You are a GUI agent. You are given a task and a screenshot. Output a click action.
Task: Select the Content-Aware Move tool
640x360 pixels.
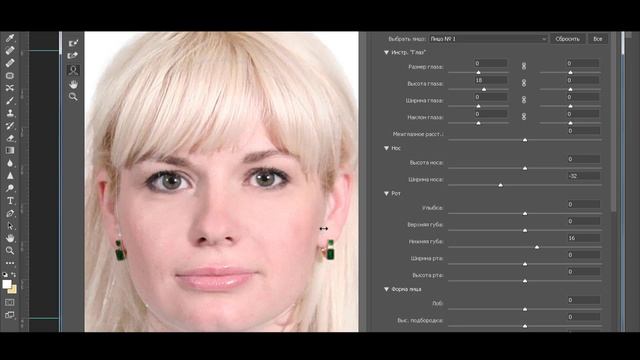tap(10, 88)
